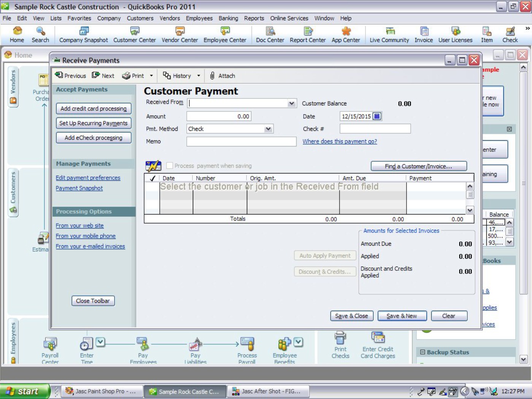Open the Employee Center icon
This screenshot has height=399, width=532.
click(x=225, y=35)
